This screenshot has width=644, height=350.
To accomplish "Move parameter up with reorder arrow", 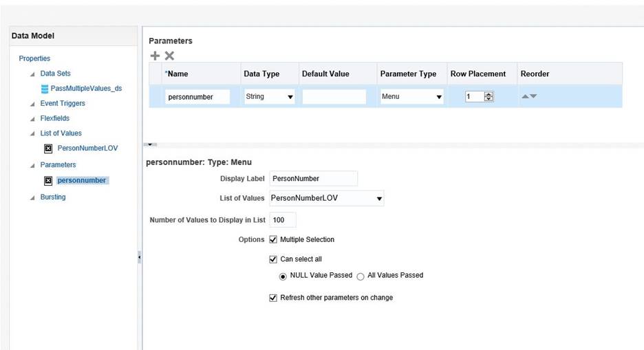I will click(525, 96).
